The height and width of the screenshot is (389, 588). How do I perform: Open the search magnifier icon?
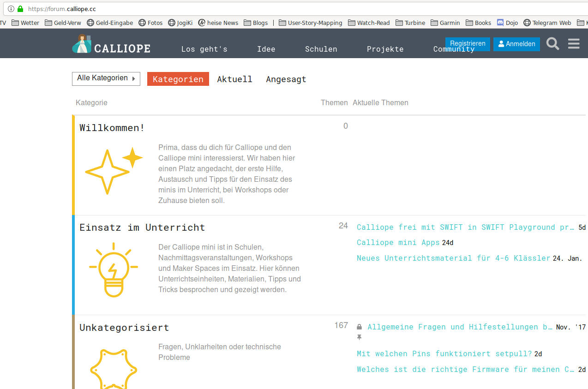pos(553,44)
